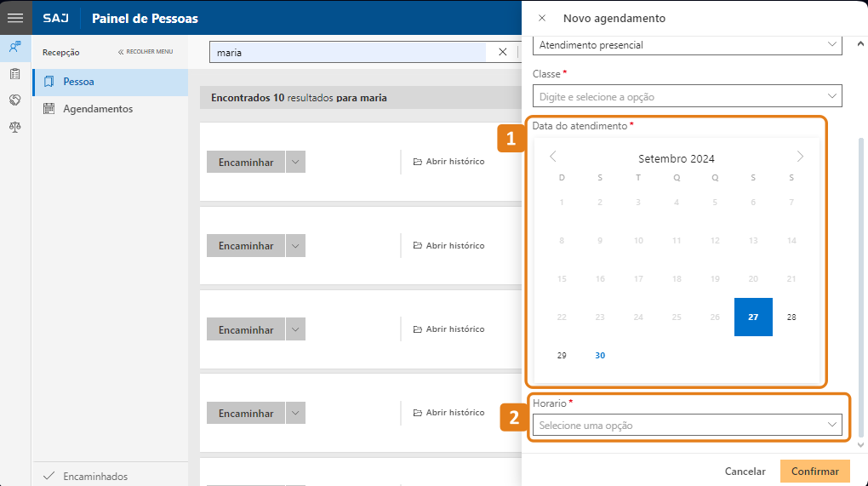Click the search field containing maria
Image resolution: width=868 pixels, height=486 pixels.
[x=348, y=53]
